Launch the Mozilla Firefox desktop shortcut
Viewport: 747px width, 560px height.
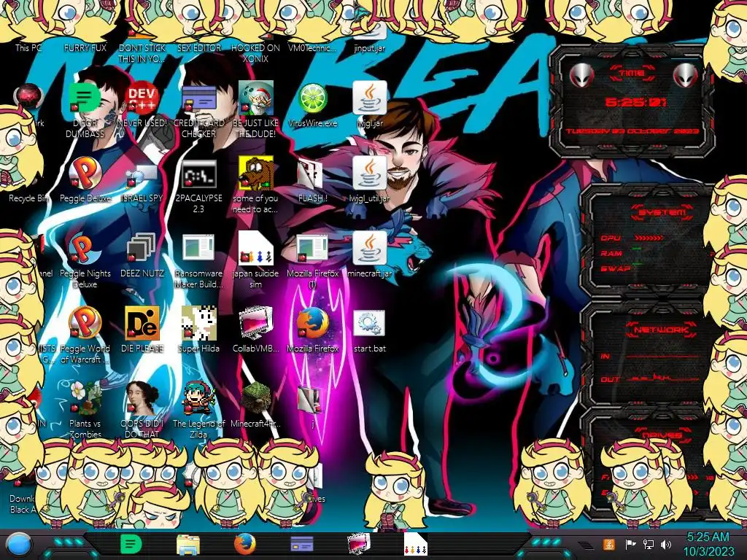click(313, 324)
